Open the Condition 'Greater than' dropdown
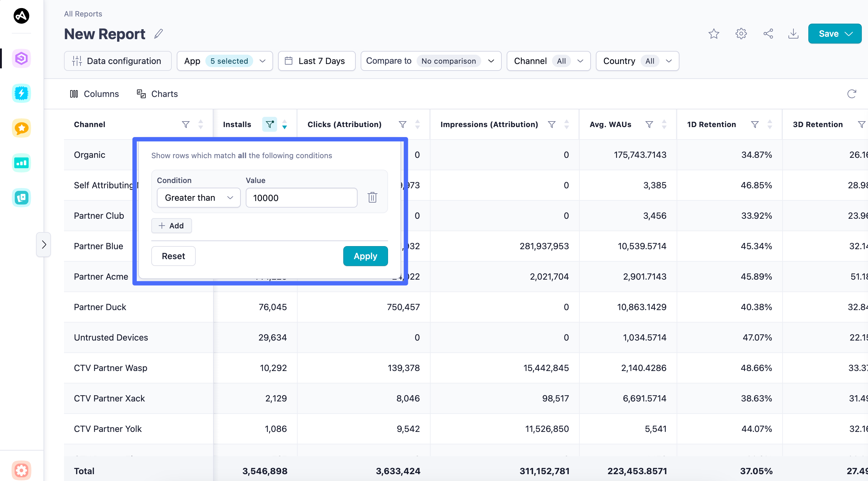 199,198
